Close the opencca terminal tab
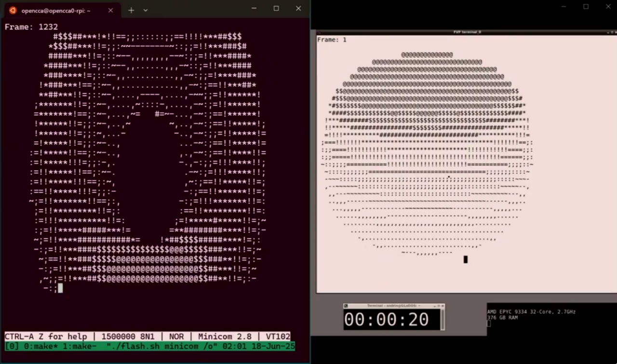 tap(110, 10)
